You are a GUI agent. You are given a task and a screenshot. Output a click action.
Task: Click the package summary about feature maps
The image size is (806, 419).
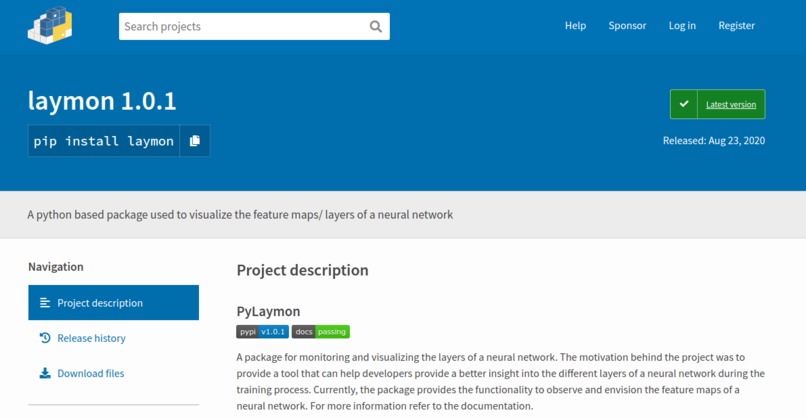click(x=240, y=214)
